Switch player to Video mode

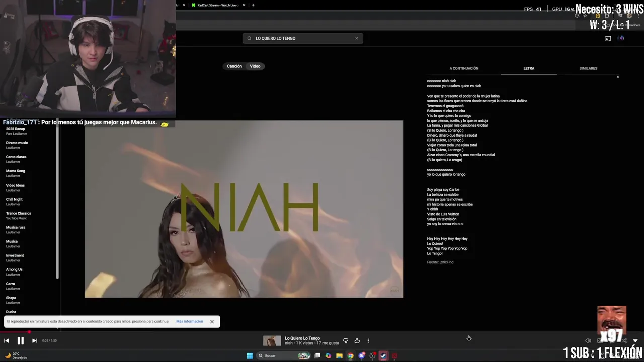[255, 66]
